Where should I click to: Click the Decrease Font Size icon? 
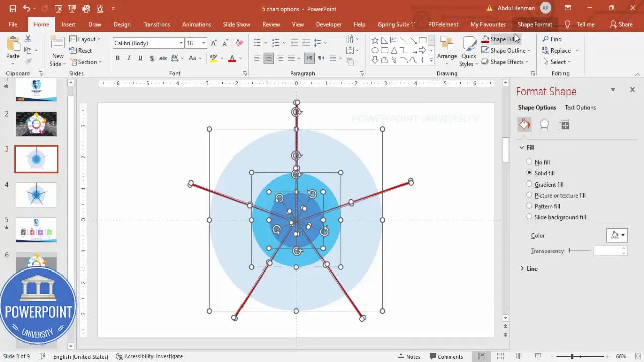(x=226, y=43)
